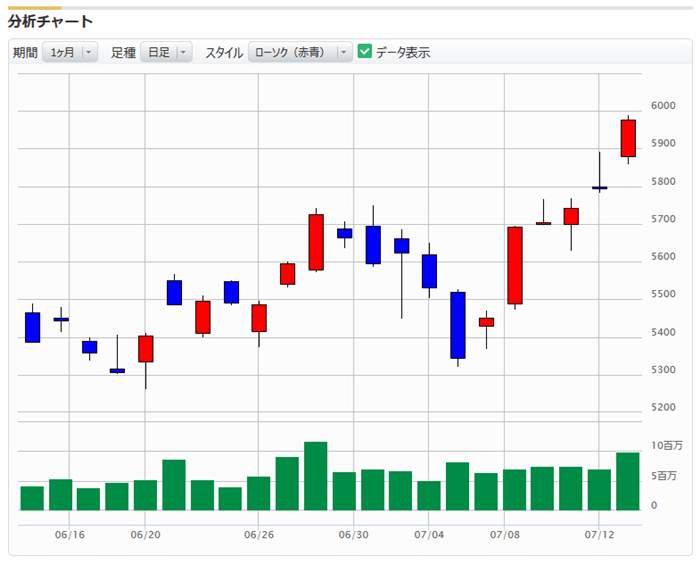The image size is (700, 564).
Task: Click the flat doji candlestick at 07/12
Action: point(599,187)
